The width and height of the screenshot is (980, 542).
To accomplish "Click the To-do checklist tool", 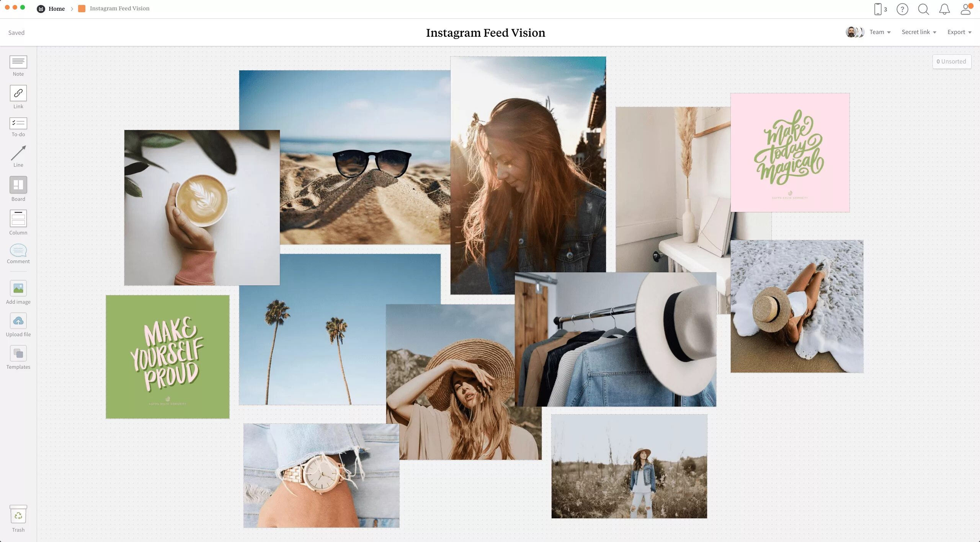I will pyautogui.click(x=18, y=123).
